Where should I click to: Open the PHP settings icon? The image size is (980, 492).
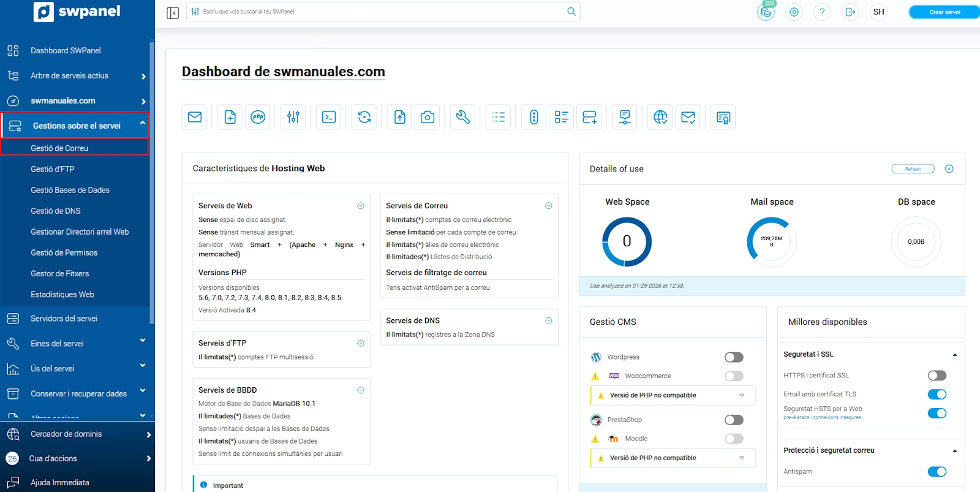[258, 117]
